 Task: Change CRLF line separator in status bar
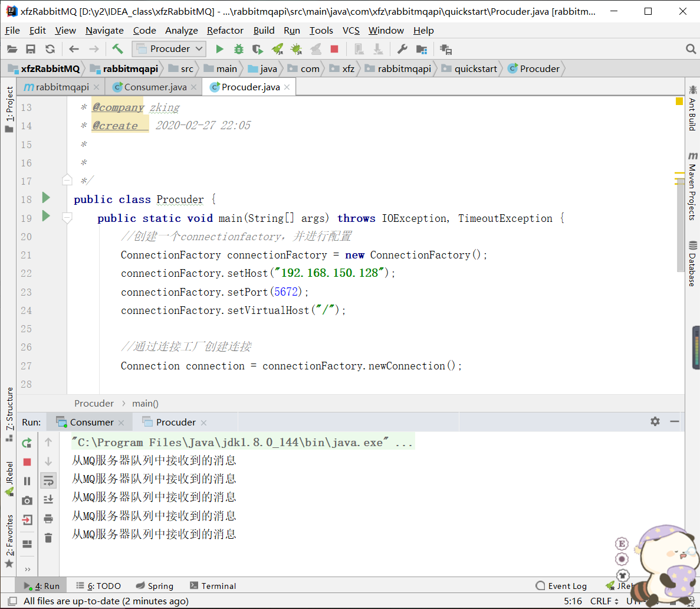604,601
